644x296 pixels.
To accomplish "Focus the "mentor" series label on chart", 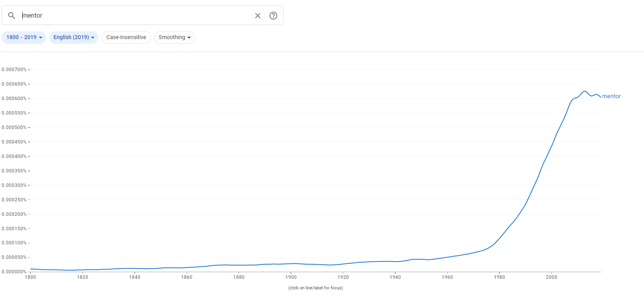I will [x=611, y=96].
